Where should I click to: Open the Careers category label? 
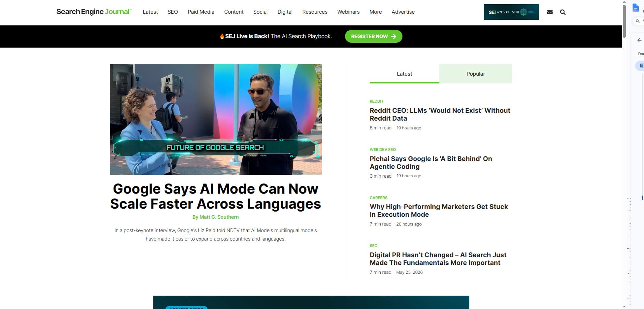[x=379, y=198]
